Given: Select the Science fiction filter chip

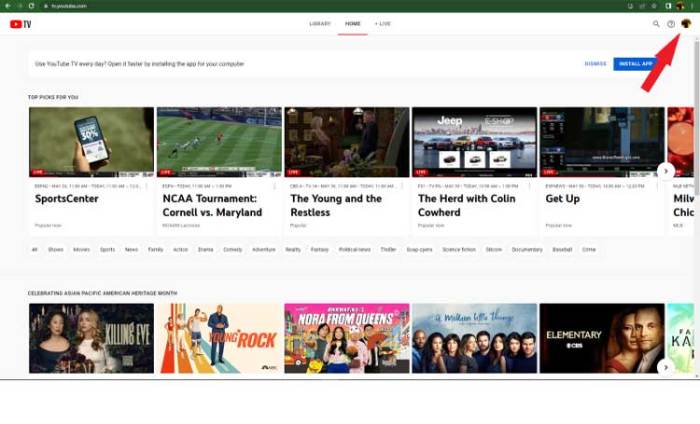Looking at the screenshot, I should 459,249.
